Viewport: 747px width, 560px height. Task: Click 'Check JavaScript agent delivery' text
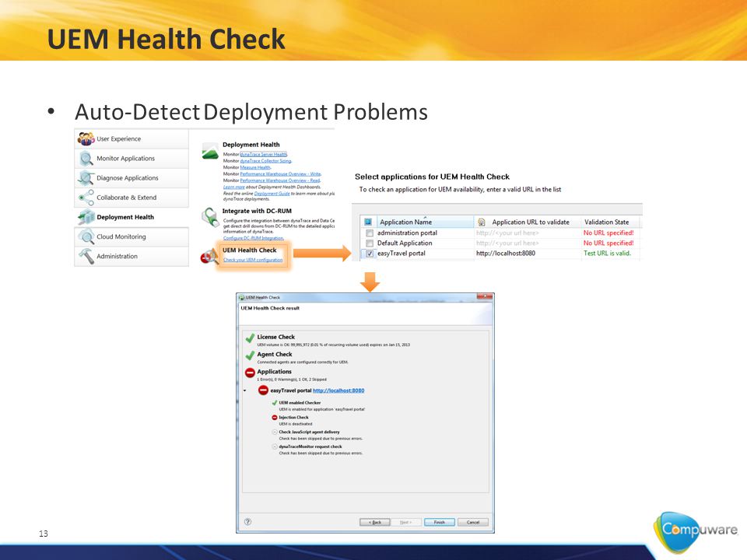point(309,432)
